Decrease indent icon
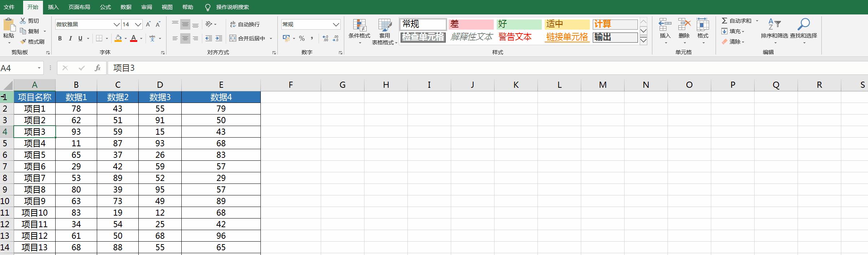Image resolution: width=868 pixels, height=255 pixels. (x=208, y=38)
